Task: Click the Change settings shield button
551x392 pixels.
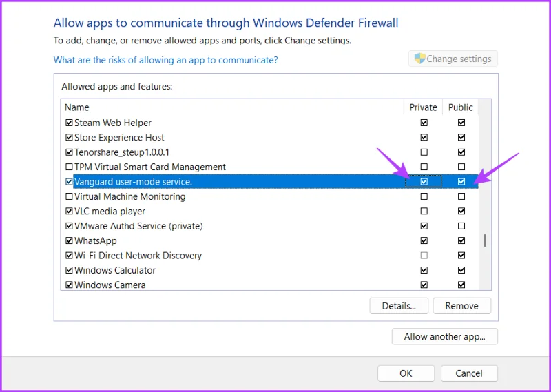Action: [453, 59]
